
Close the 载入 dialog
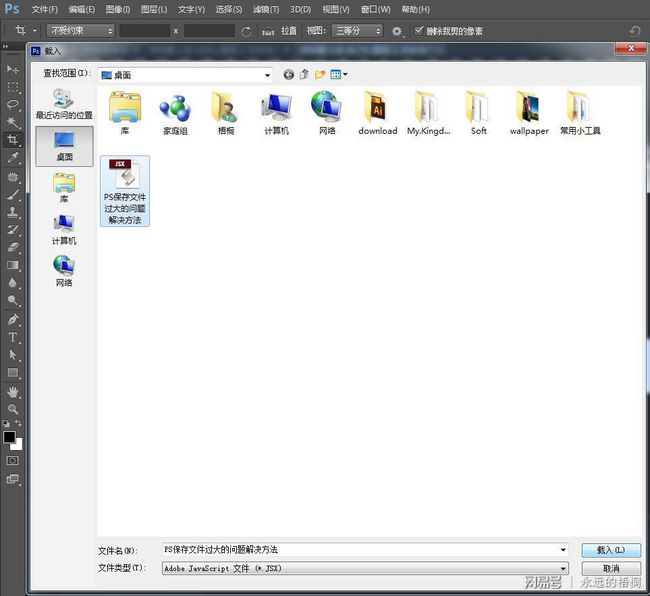631,48
